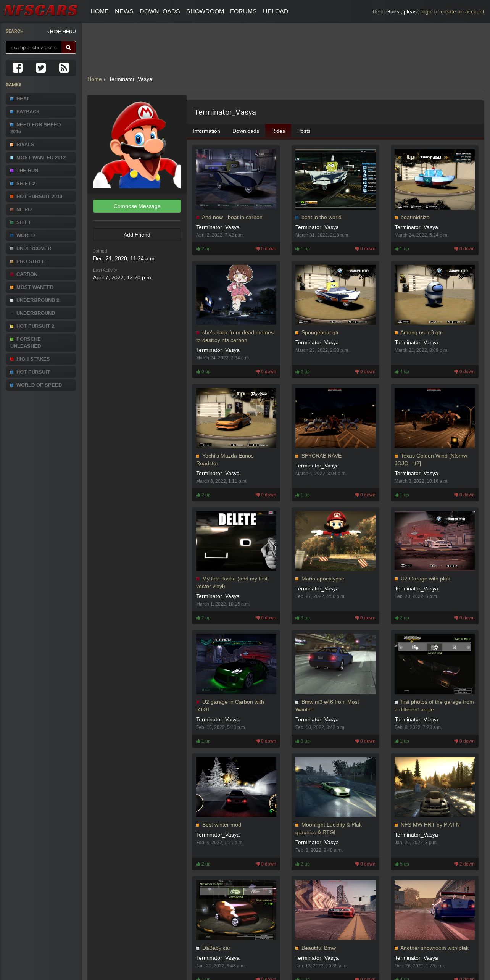Viewport: 490px width, 980px height.
Task: Open the Facebook page icon
Action: point(18,68)
